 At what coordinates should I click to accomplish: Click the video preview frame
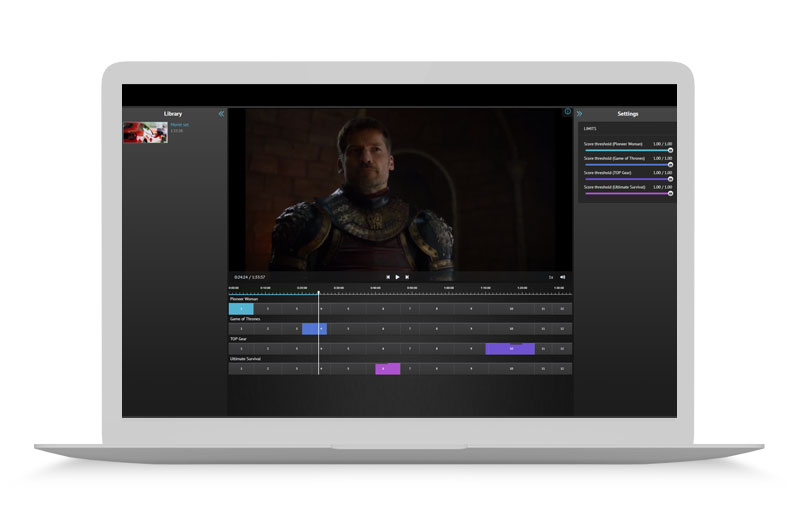click(400, 189)
